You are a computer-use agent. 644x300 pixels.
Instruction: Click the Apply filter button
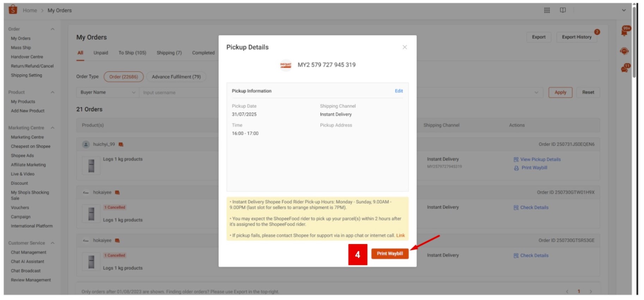click(560, 93)
